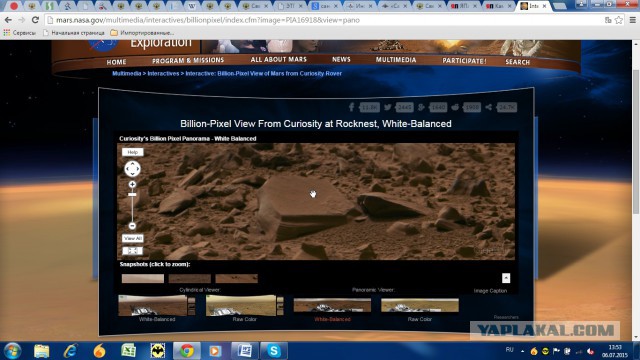Share via the Reddit icon
This screenshot has height=360, width=640.
[455, 107]
